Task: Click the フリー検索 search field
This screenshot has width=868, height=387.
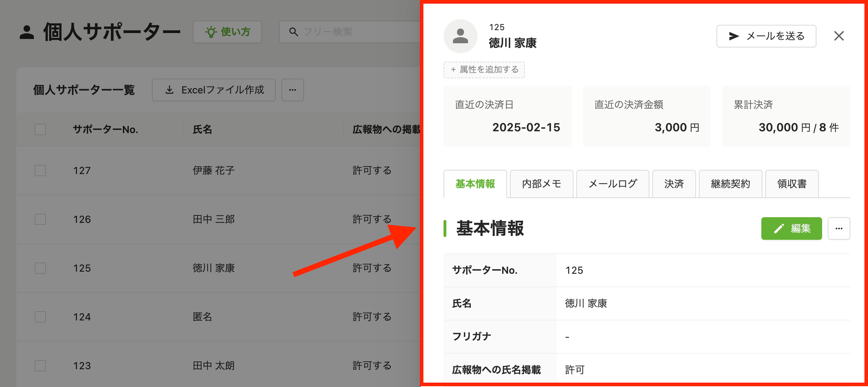Action: coord(350,32)
